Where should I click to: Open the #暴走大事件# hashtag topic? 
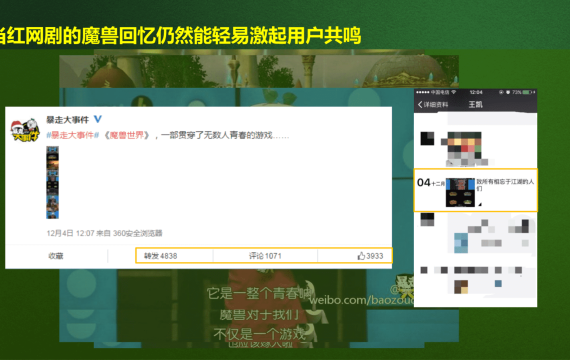click(x=72, y=135)
